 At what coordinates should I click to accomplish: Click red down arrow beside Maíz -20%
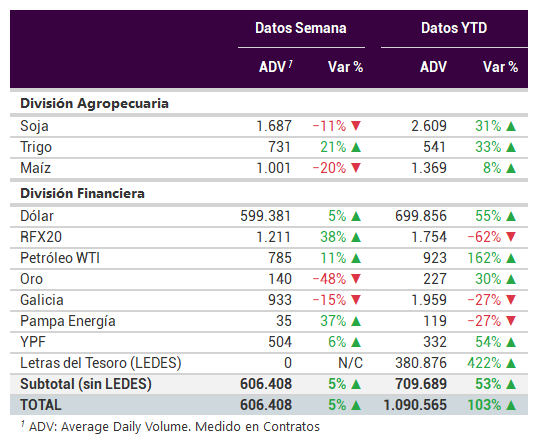click(x=356, y=168)
